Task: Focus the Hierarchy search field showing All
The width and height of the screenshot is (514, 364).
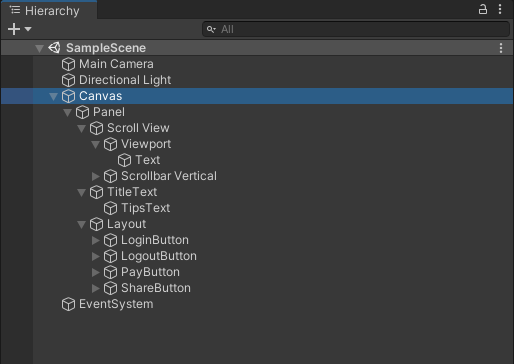Action: [x=356, y=29]
